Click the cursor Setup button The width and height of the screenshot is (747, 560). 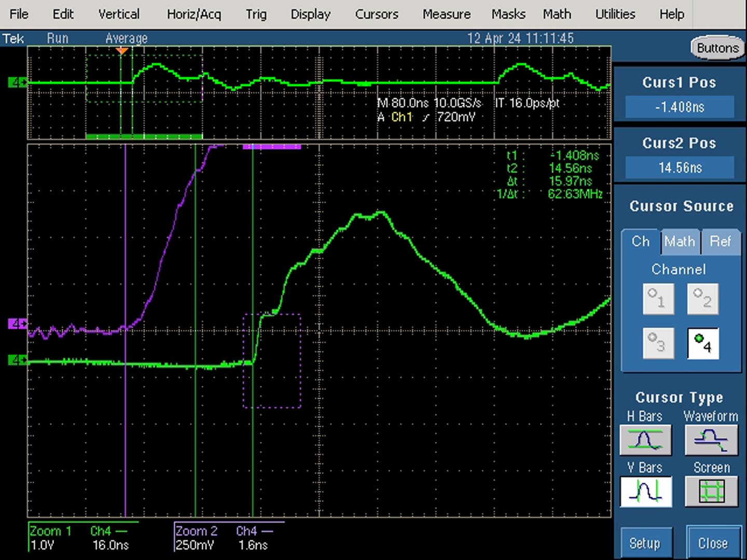(645, 543)
